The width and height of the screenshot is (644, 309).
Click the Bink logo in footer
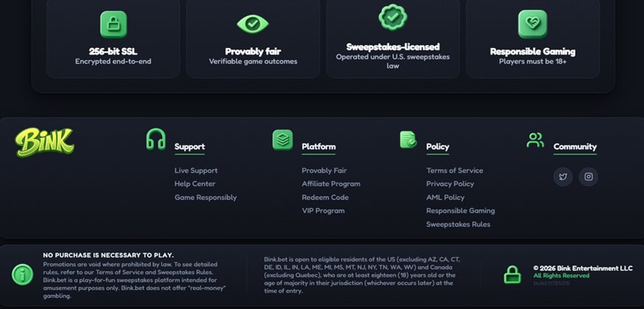pyautogui.click(x=44, y=142)
